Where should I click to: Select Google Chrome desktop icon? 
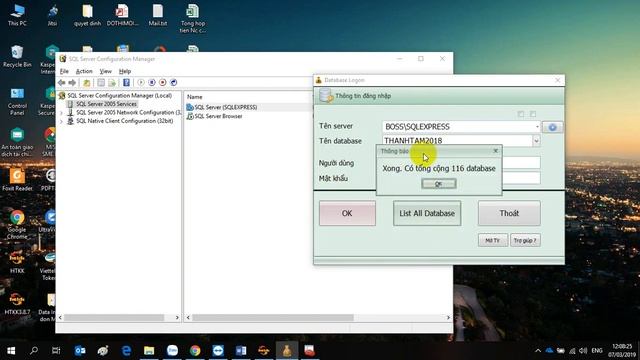(17, 224)
